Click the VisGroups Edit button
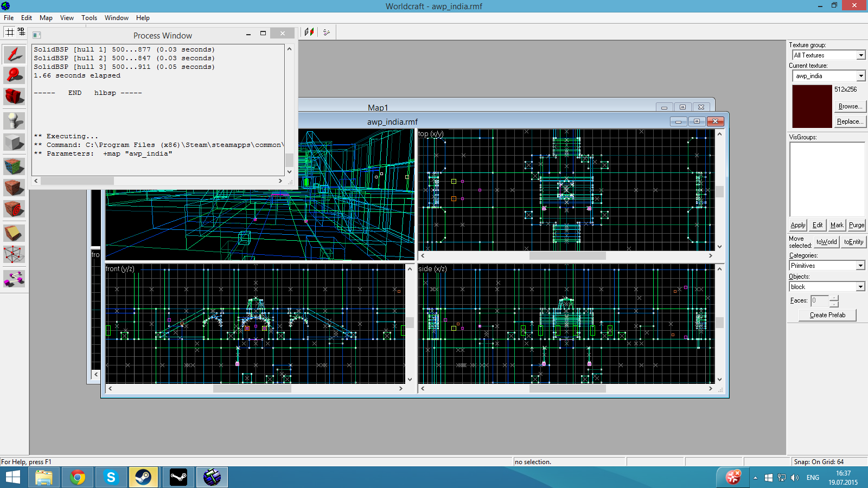Screen dimensions: 868x488 [818, 225]
